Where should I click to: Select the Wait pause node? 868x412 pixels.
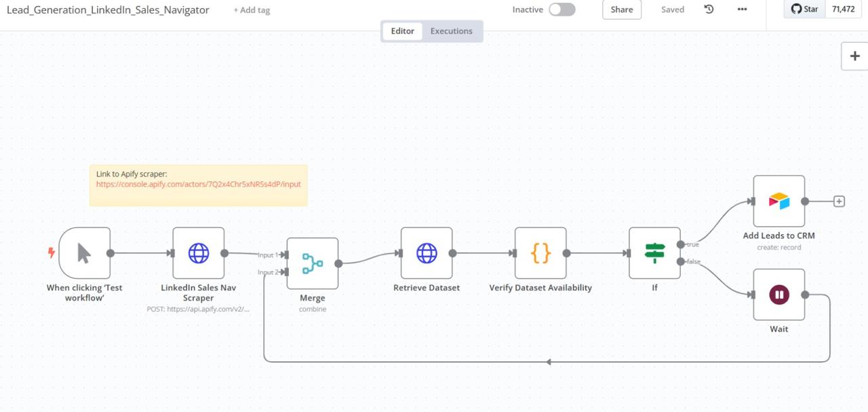click(x=779, y=295)
